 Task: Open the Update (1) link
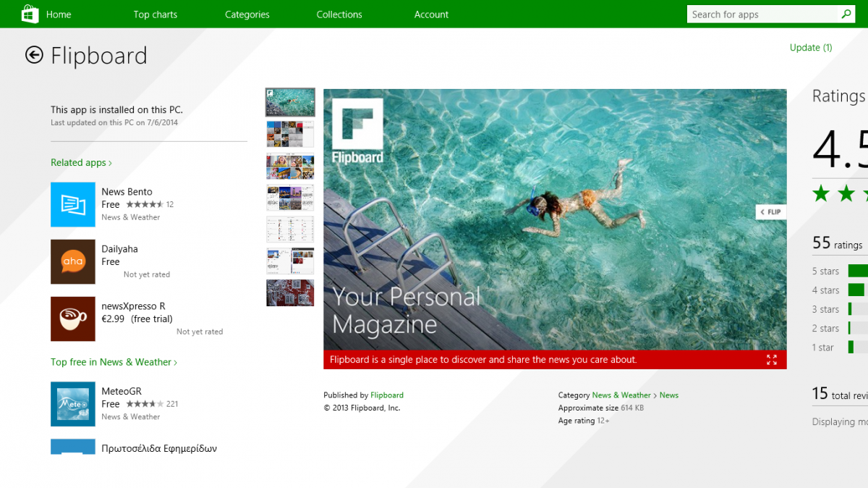(811, 48)
